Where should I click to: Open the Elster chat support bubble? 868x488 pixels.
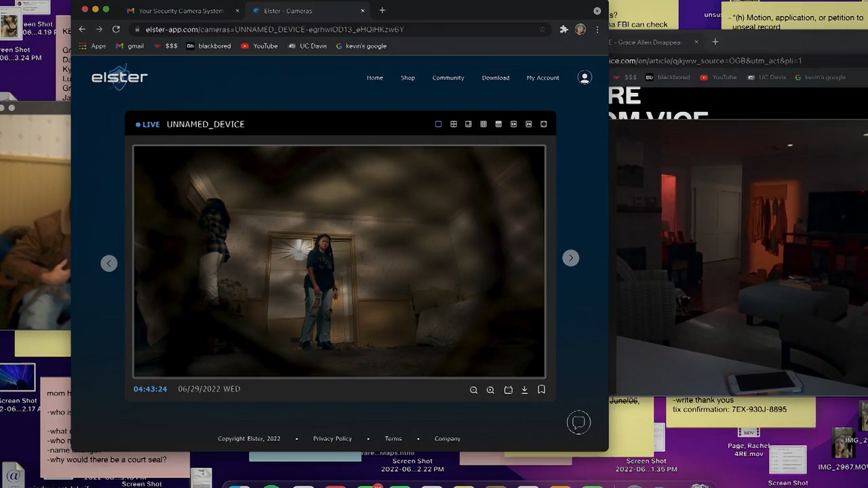pyautogui.click(x=578, y=423)
